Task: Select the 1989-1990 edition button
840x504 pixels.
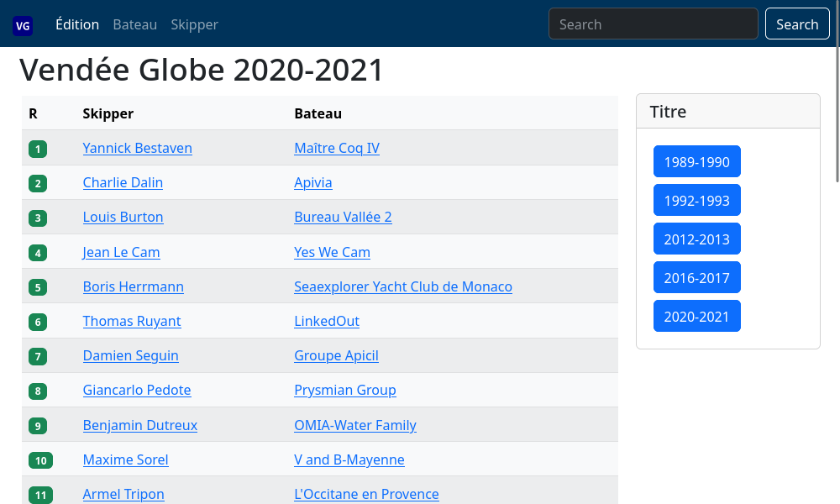Action: click(697, 162)
